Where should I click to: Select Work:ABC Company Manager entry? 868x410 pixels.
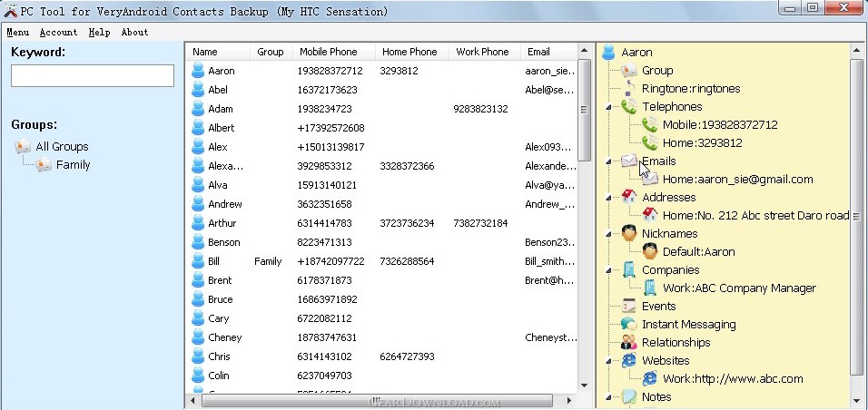point(739,288)
